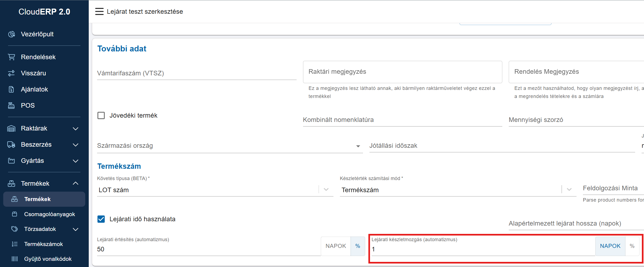Open the POS register icon
The image size is (644, 267).
point(12,106)
